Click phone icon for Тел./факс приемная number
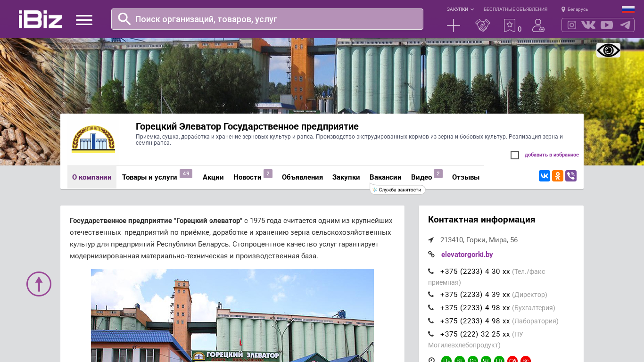This screenshot has height=362, width=644. [431, 271]
